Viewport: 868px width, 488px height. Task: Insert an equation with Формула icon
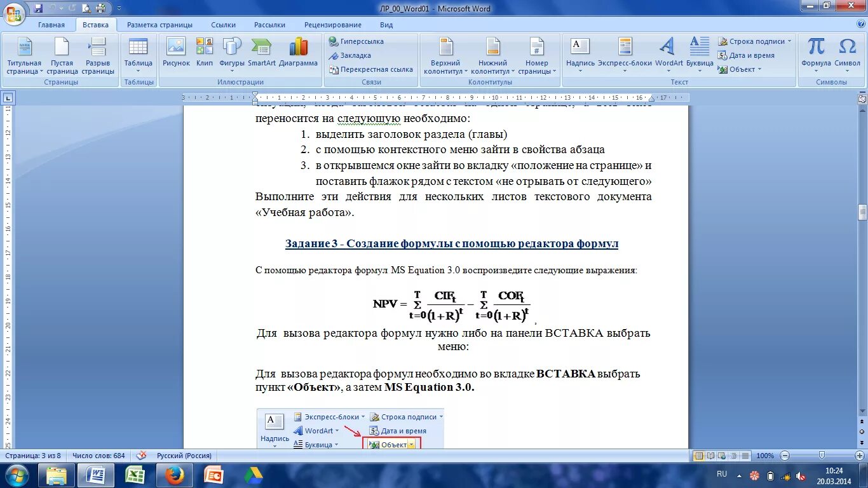click(x=816, y=46)
